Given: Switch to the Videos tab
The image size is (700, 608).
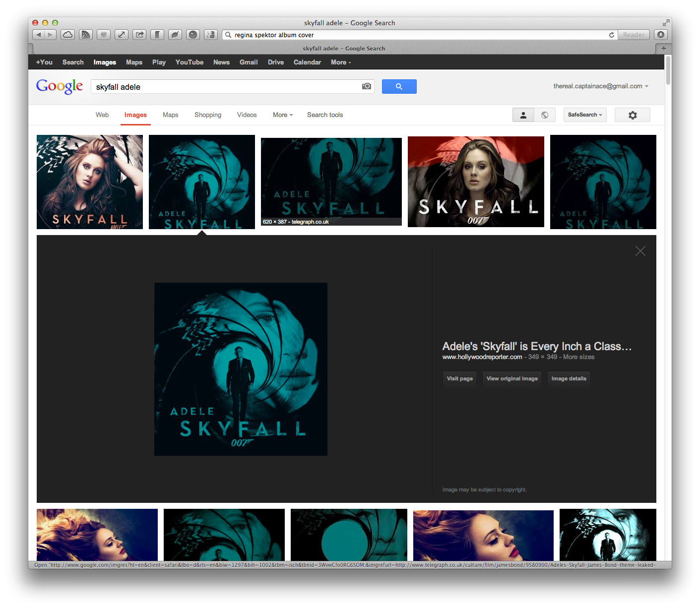Looking at the screenshot, I should point(247,115).
